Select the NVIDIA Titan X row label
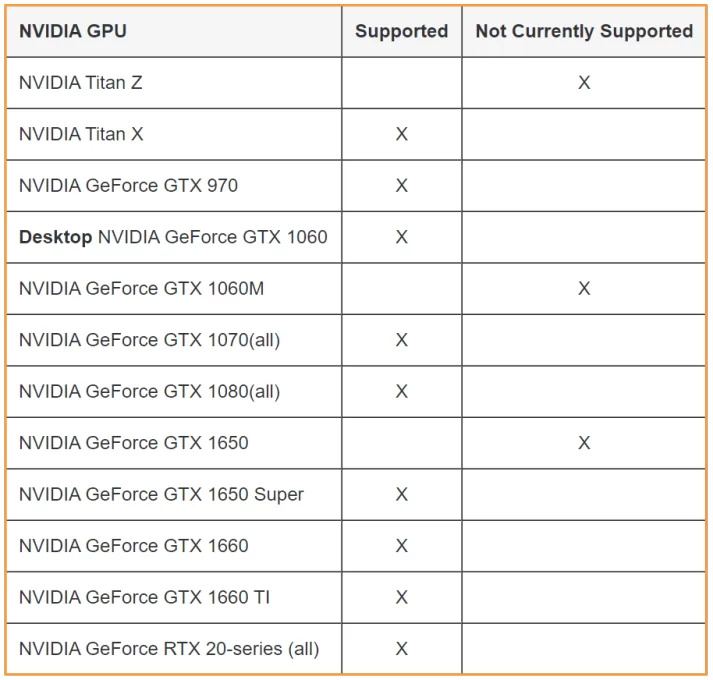This screenshot has height=680, width=713. 81,134
